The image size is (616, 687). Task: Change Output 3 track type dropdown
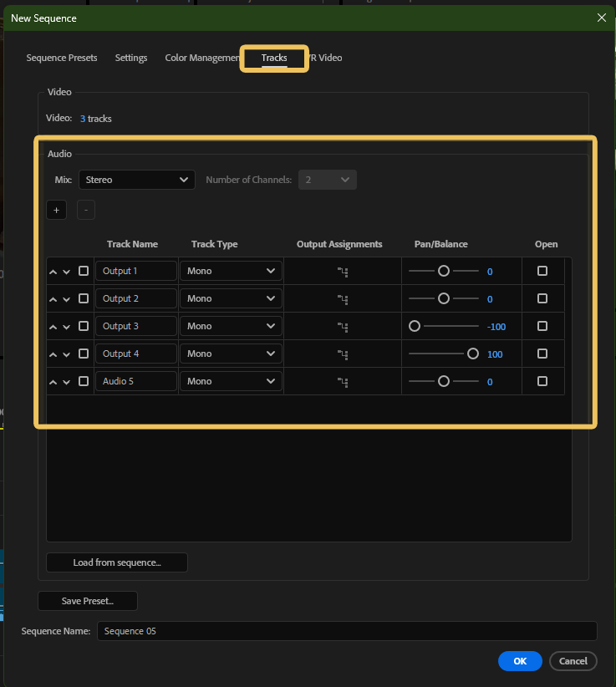coord(231,326)
